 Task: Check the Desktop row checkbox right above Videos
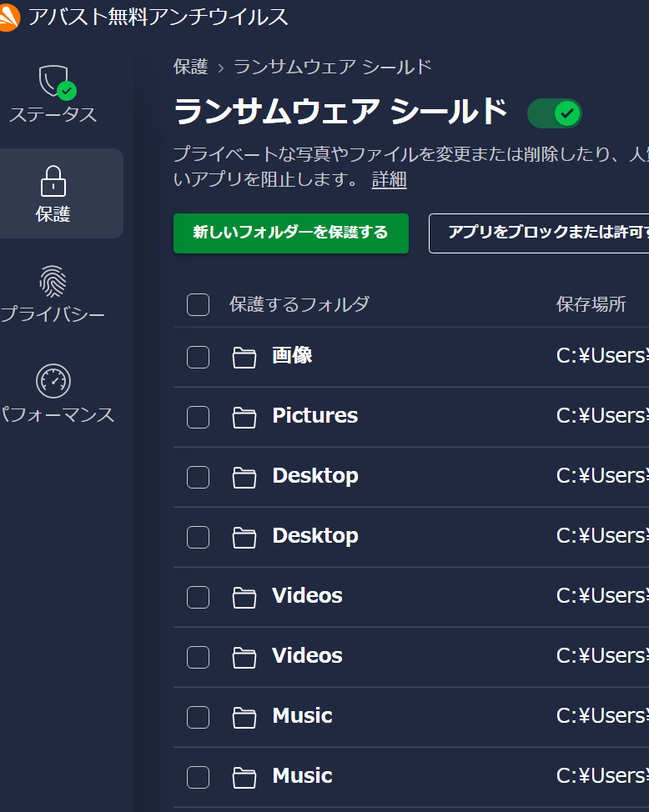coord(198,538)
